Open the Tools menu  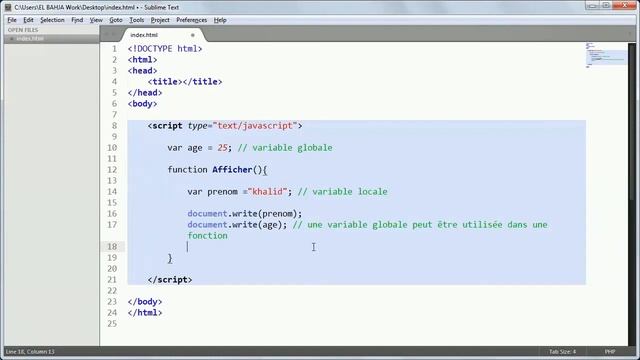[137, 20]
